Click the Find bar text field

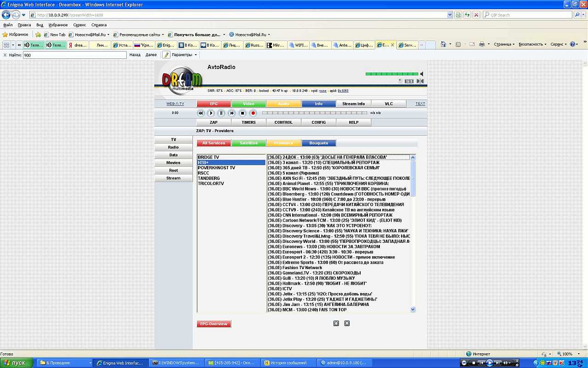(x=74, y=55)
